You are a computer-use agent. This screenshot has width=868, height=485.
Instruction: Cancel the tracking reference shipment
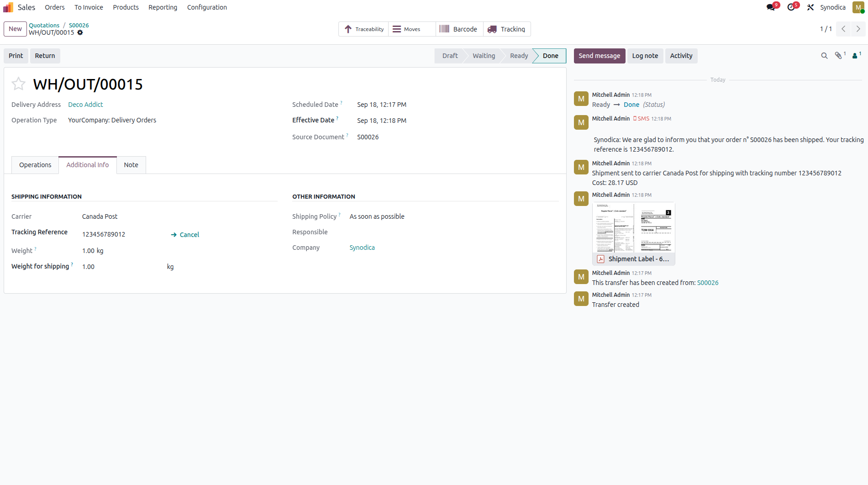tap(185, 235)
